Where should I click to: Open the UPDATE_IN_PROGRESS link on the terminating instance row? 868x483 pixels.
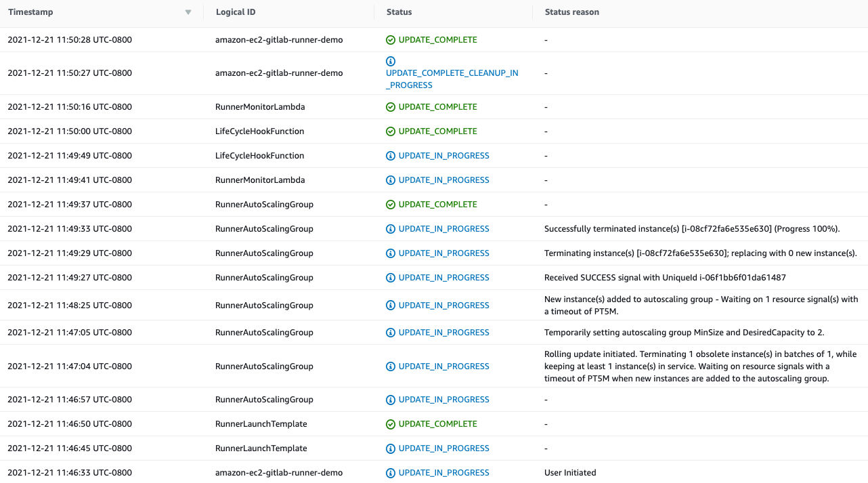443,253
